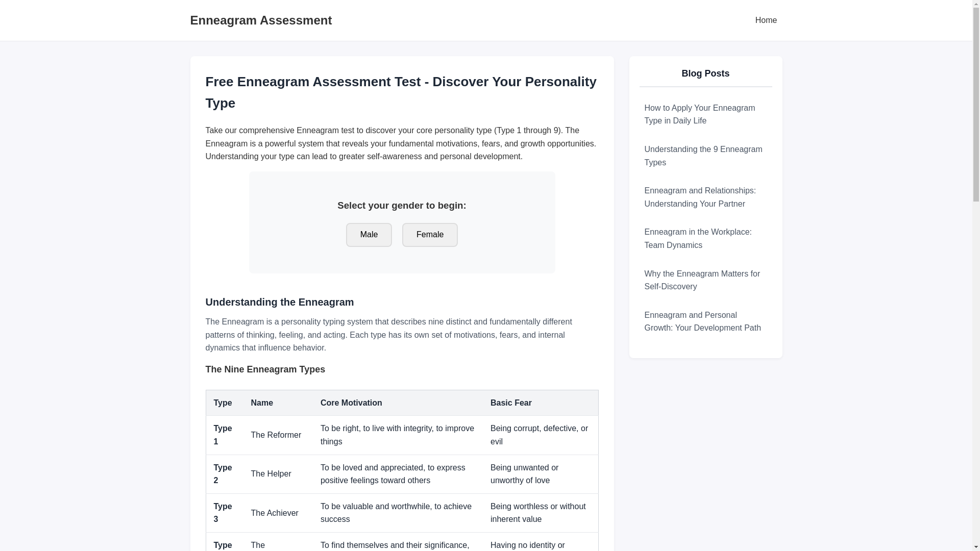Click The Nine Enneagram Types heading
The width and height of the screenshot is (980, 551).
[265, 369]
